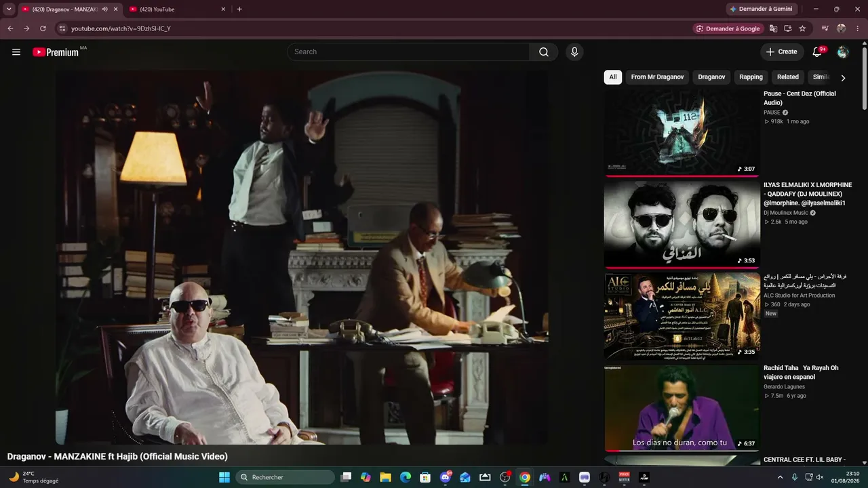Viewport: 868px width, 488px height.
Task: Open the Pause - Cent Daz video title
Action: click(x=800, y=98)
